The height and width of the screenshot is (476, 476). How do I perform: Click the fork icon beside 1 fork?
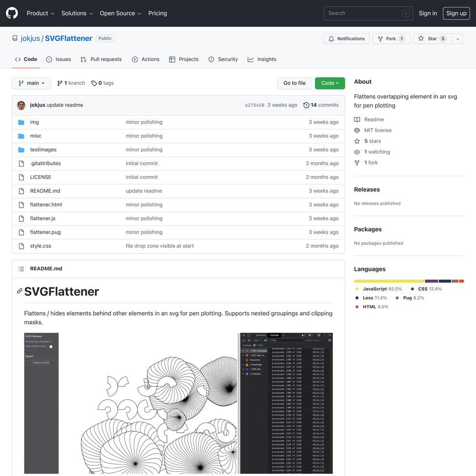tap(357, 163)
